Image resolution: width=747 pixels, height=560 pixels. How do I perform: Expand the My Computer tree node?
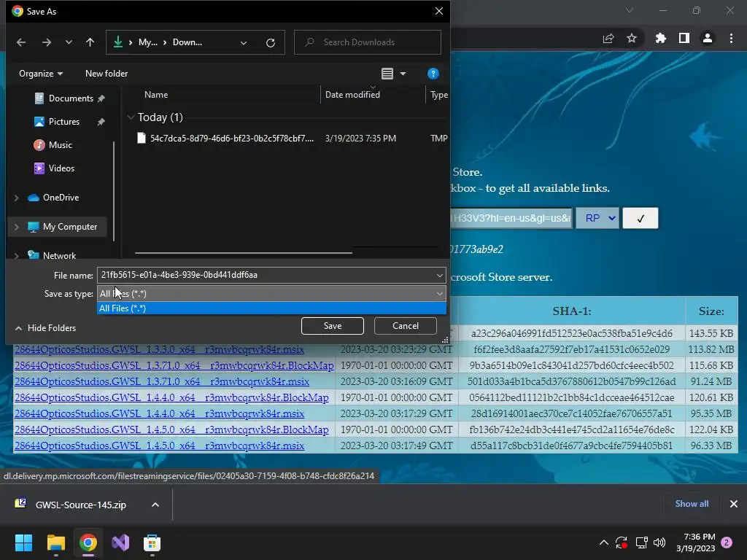(x=17, y=227)
